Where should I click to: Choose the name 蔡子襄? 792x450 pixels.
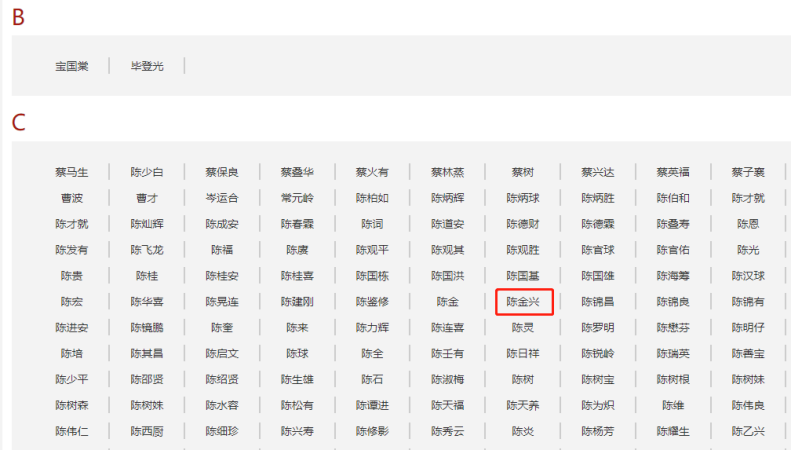point(748,172)
